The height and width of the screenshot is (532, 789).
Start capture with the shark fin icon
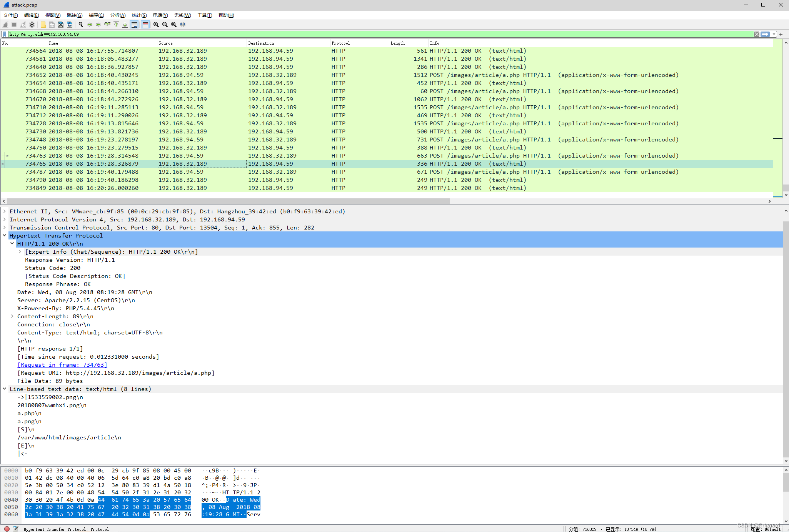5,25
